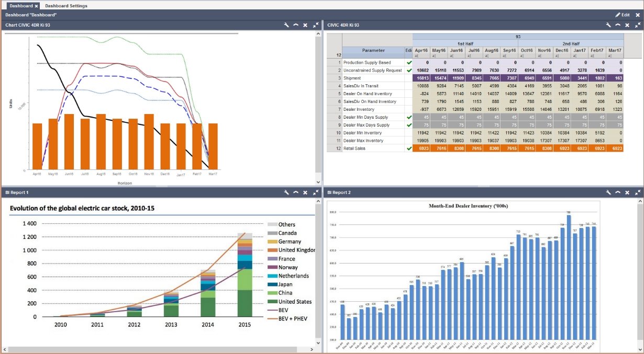The image size is (644, 354).
Task: Open wrench settings of CIVIC 4DR table panel
Action: click(x=608, y=25)
